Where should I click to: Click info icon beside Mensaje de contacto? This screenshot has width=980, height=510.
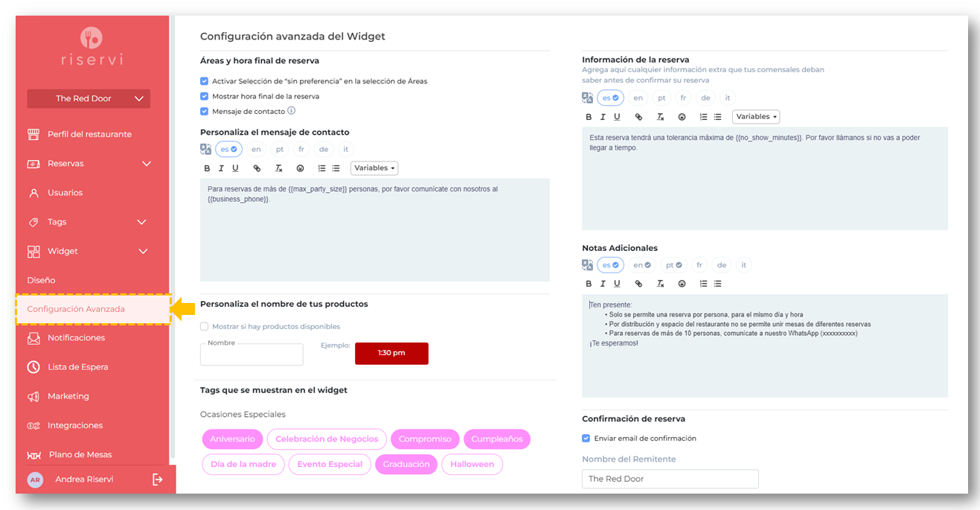pos(292,111)
